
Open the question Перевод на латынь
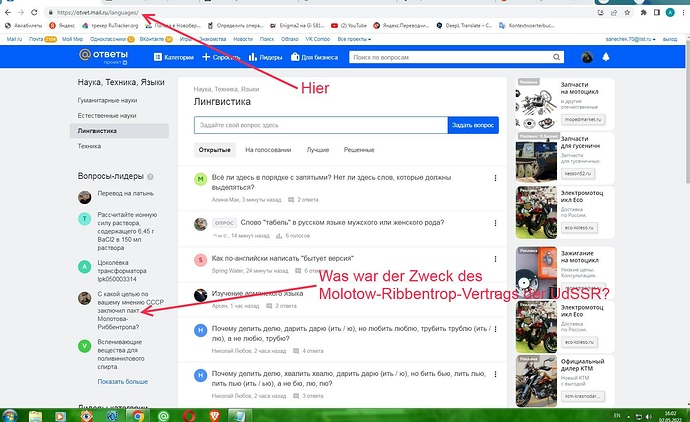coord(126,194)
